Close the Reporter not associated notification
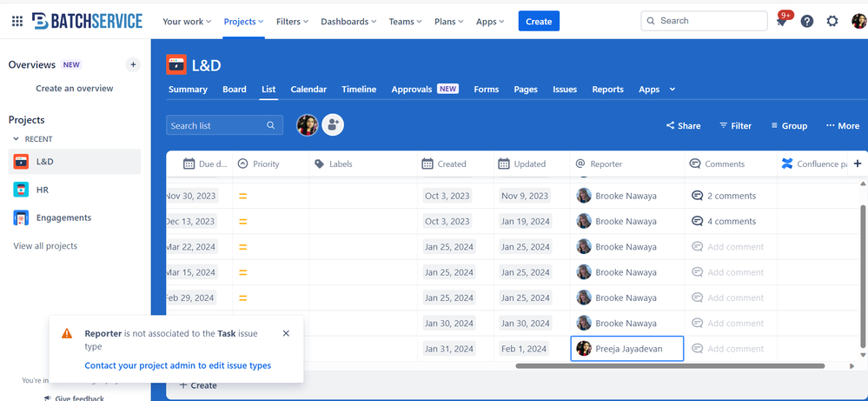Image resolution: width=868 pixels, height=401 pixels. tap(286, 333)
